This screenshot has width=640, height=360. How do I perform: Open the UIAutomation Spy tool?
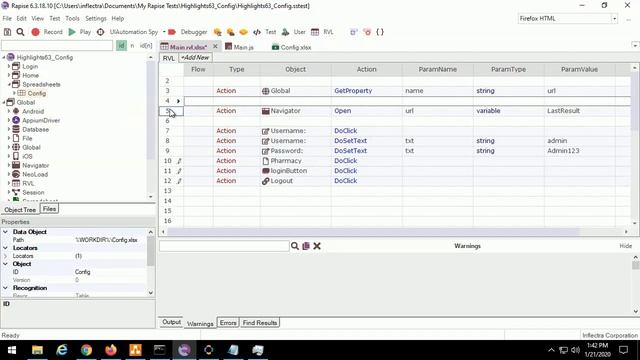point(127,32)
